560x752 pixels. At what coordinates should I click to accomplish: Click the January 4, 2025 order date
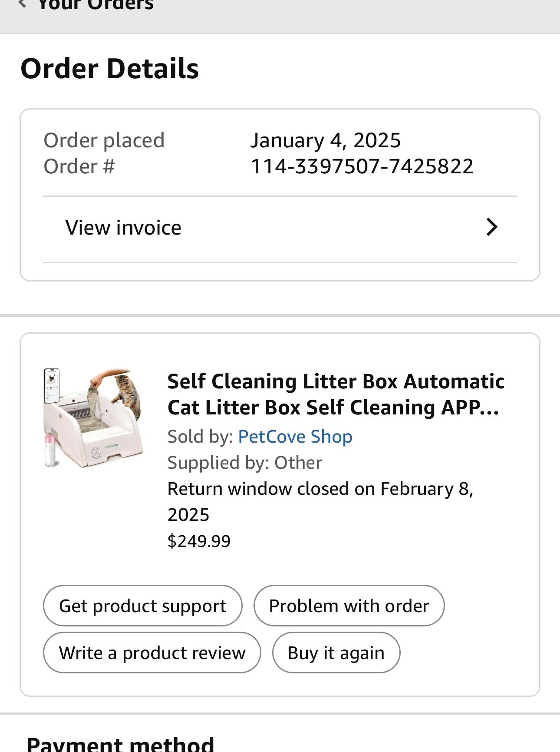pyautogui.click(x=325, y=140)
